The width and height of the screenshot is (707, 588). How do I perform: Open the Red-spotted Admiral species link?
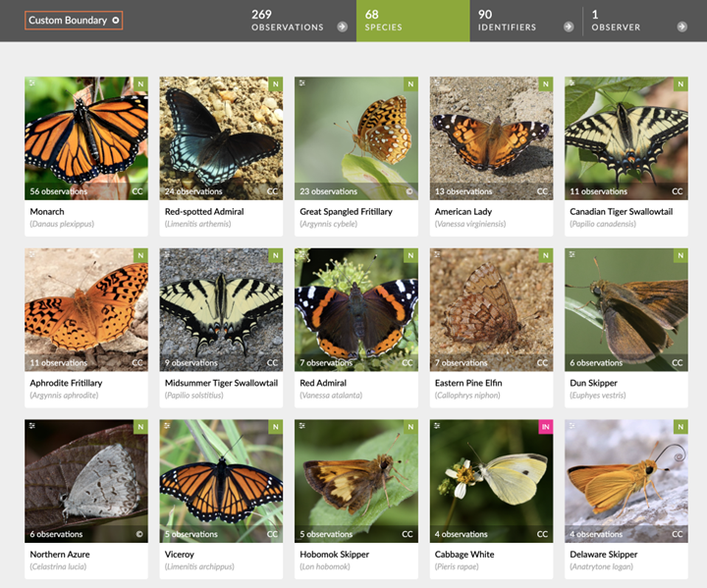(x=204, y=212)
